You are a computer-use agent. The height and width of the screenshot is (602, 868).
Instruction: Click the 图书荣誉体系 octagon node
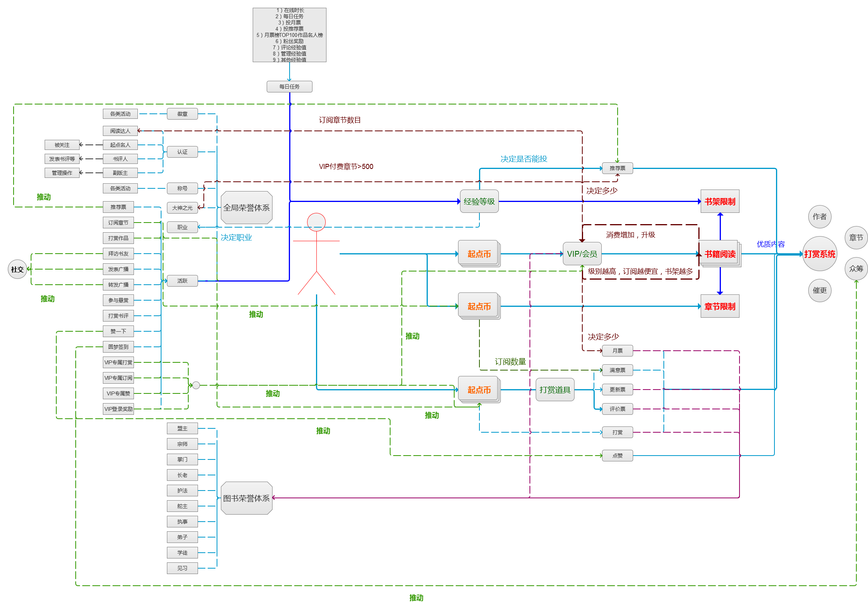(x=247, y=498)
